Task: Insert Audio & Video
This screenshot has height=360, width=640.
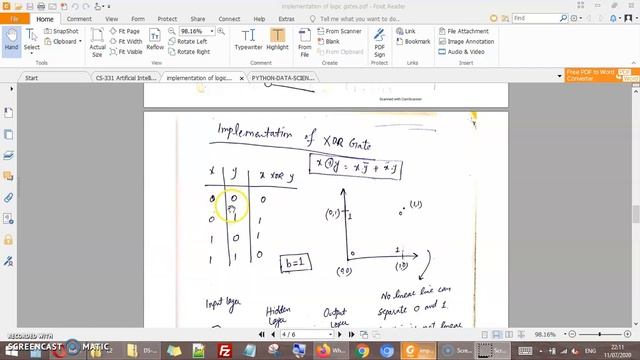Action: click(461, 52)
